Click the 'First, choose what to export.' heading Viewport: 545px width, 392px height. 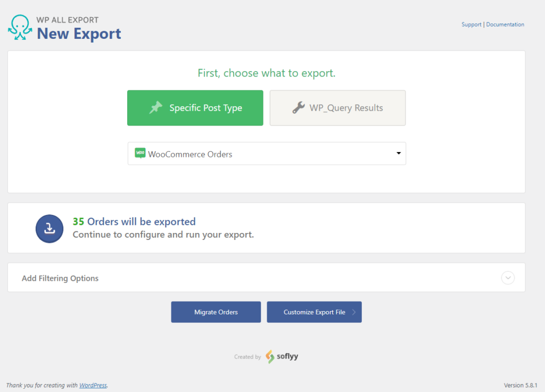pos(267,73)
